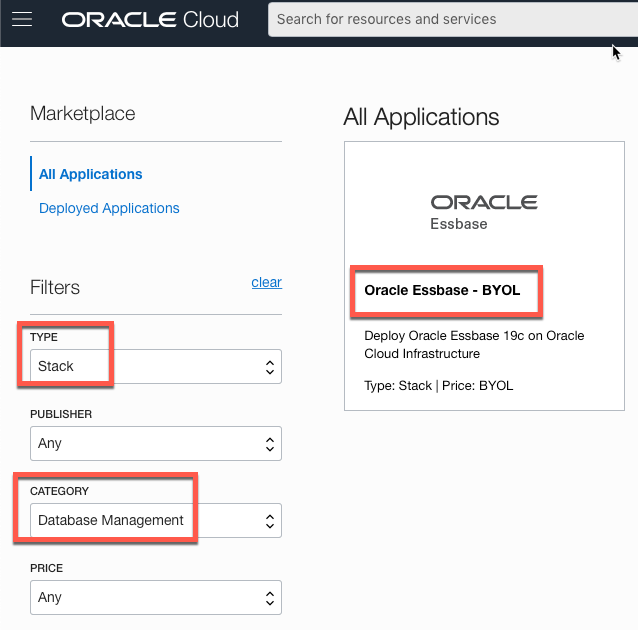The image size is (638, 630).
Task: Click the All Applications page heading
Action: click(x=421, y=117)
